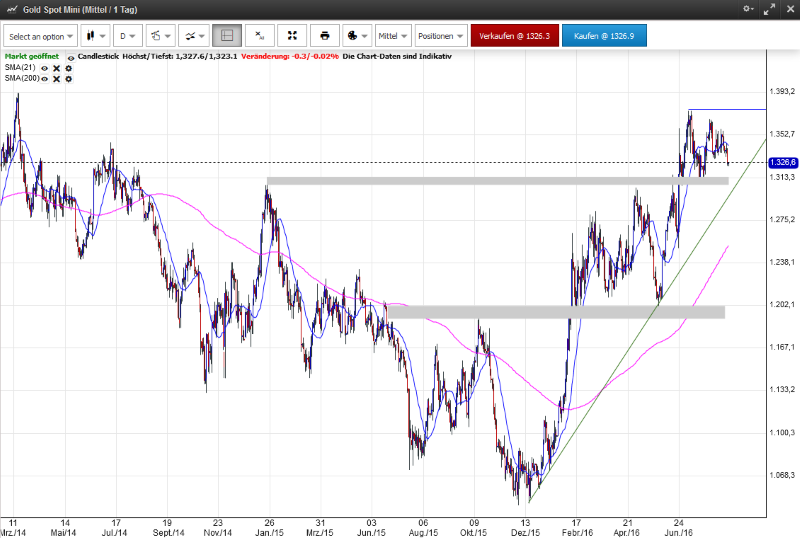This screenshot has width=800, height=538.
Task: Open the candlestick chart type dropdown
Action: point(95,36)
